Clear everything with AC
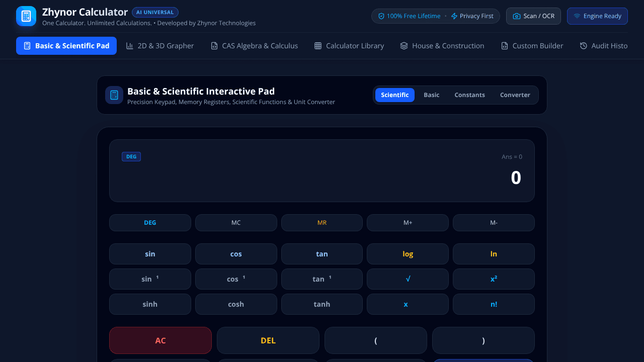The width and height of the screenshot is (644, 362). point(160,340)
